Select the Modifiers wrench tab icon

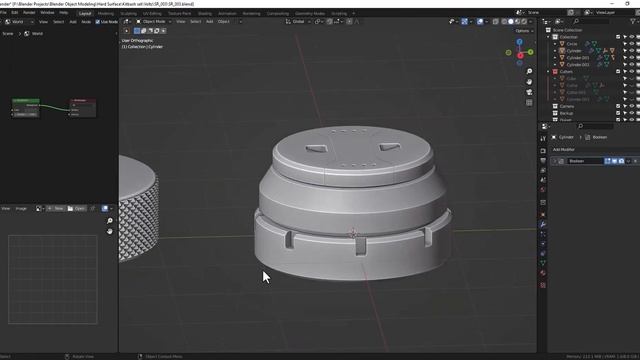(x=543, y=224)
